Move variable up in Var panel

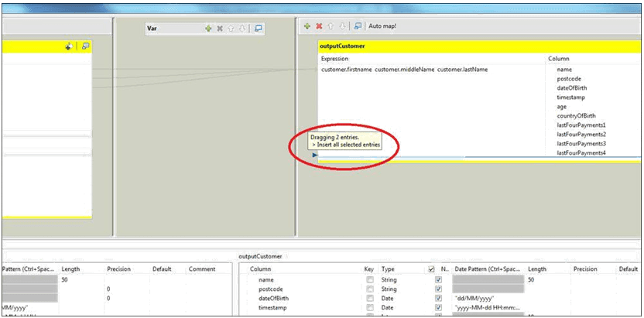231,28
